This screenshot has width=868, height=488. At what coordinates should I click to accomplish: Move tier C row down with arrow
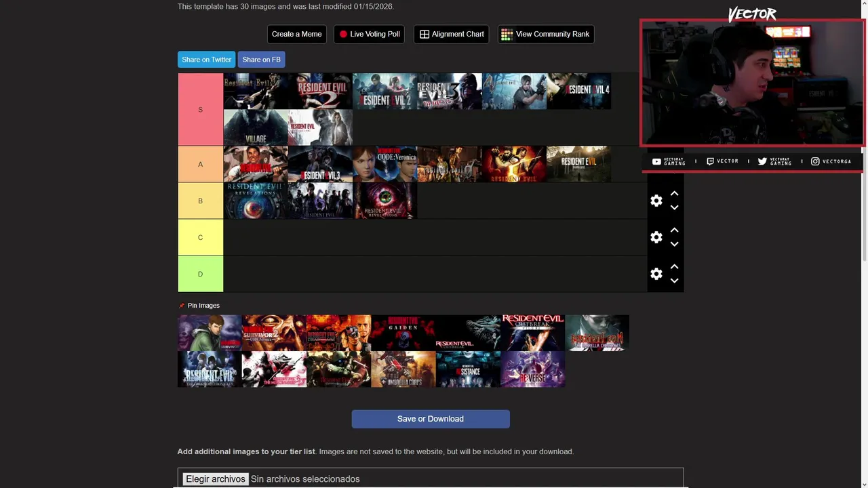coord(674,245)
